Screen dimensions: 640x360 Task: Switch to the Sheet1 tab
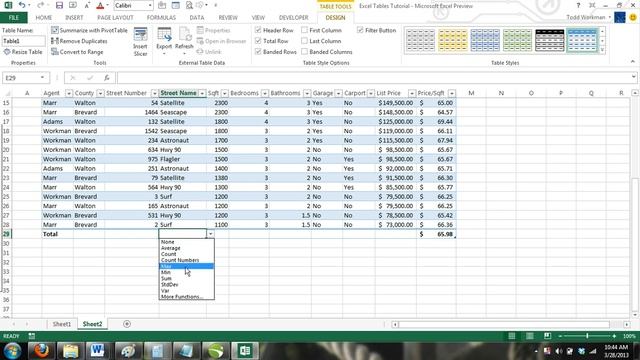[x=62, y=324]
